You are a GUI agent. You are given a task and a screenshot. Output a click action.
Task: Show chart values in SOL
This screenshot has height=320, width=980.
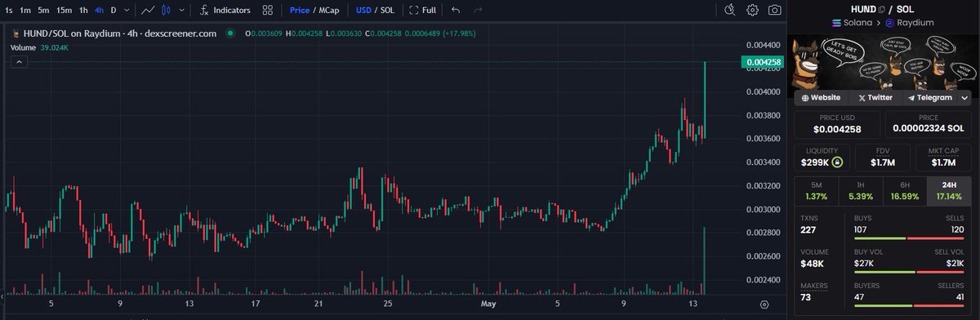[388, 11]
